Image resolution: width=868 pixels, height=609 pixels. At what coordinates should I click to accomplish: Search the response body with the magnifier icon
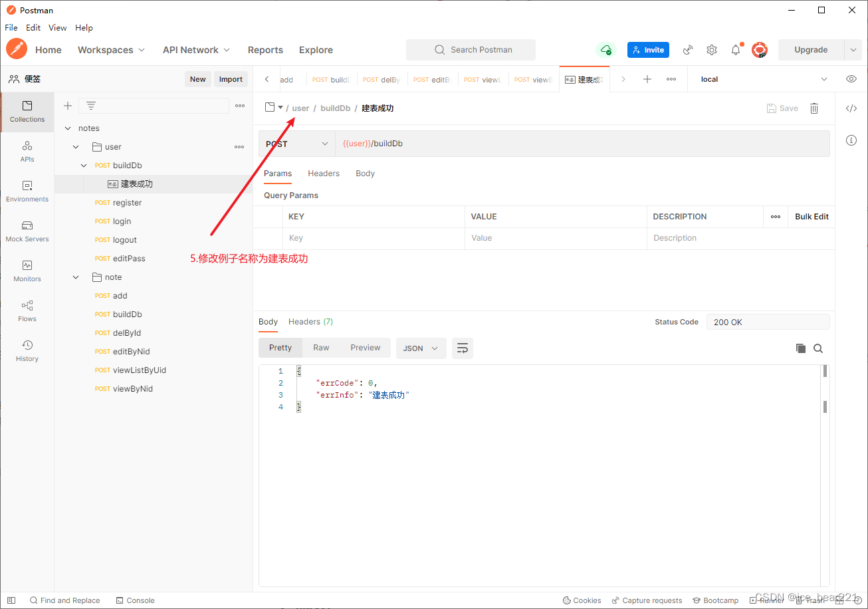(x=818, y=348)
